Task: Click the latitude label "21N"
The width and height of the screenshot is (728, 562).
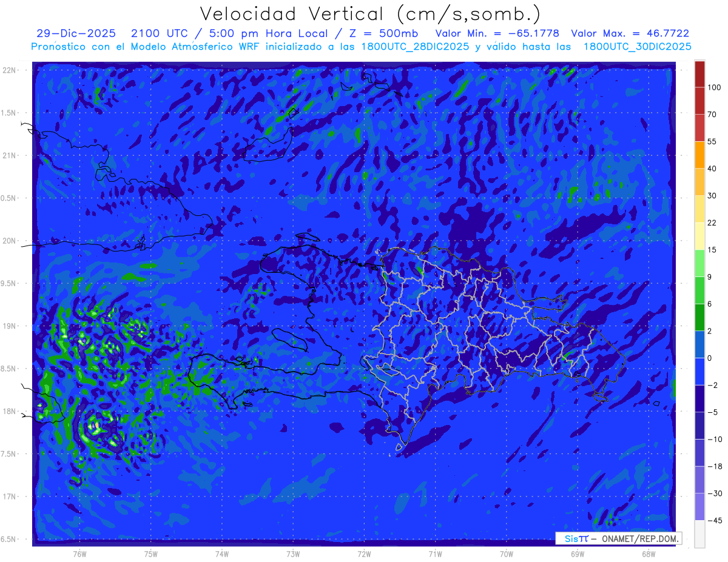Action: point(9,155)
